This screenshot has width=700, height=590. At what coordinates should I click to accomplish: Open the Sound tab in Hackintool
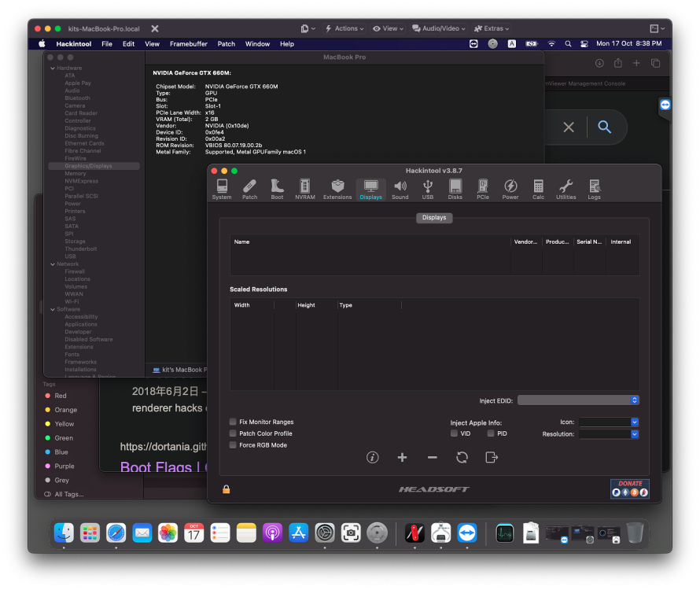point(400,190)
